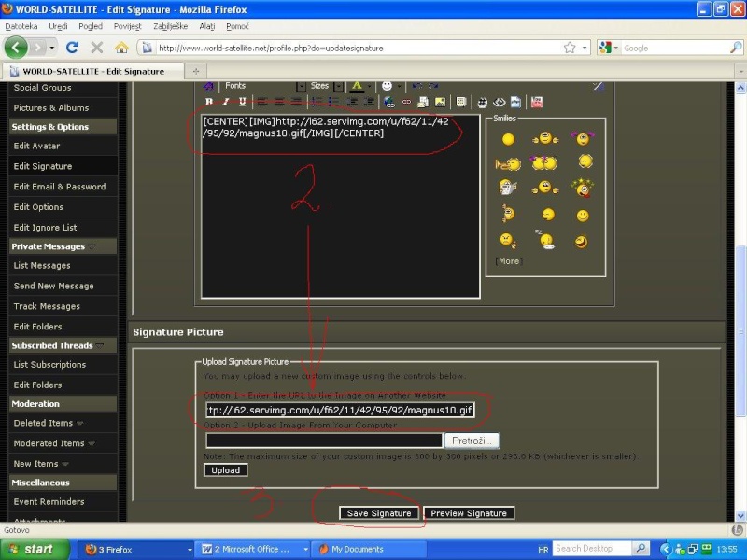
Task: Click [More] smilies link
Action: click(508, 261)
